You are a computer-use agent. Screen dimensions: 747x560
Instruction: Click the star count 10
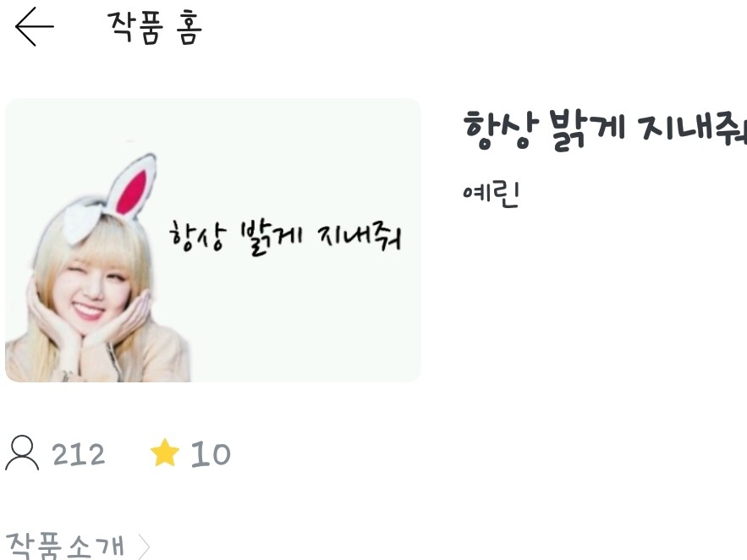211,453
